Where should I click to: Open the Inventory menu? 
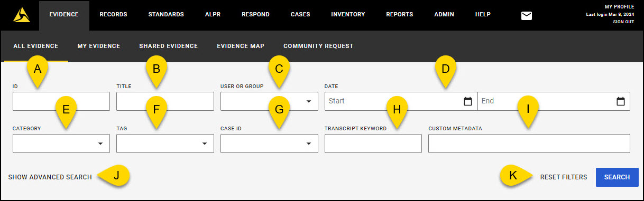click(x=348, y=15)
